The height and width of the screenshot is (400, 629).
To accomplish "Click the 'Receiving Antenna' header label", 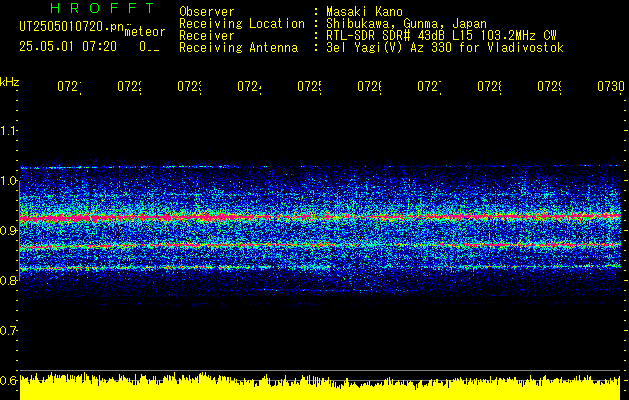I will [x=238, y=48].
